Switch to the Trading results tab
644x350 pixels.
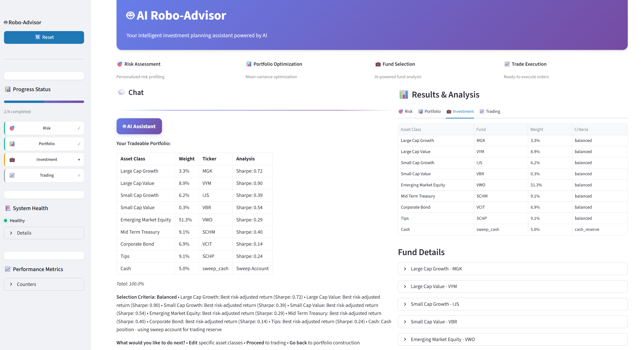490,111
